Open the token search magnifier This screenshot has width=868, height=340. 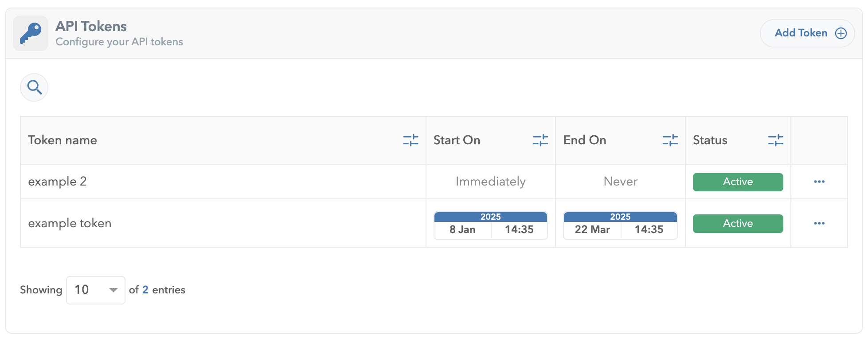(34, 87)
